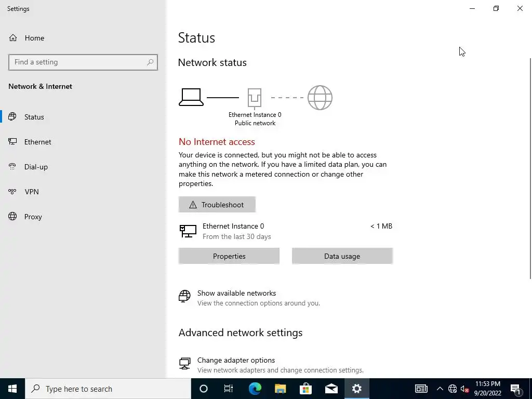Open Show available networks link
Viewport: 532px width, 399px height.
236,293
